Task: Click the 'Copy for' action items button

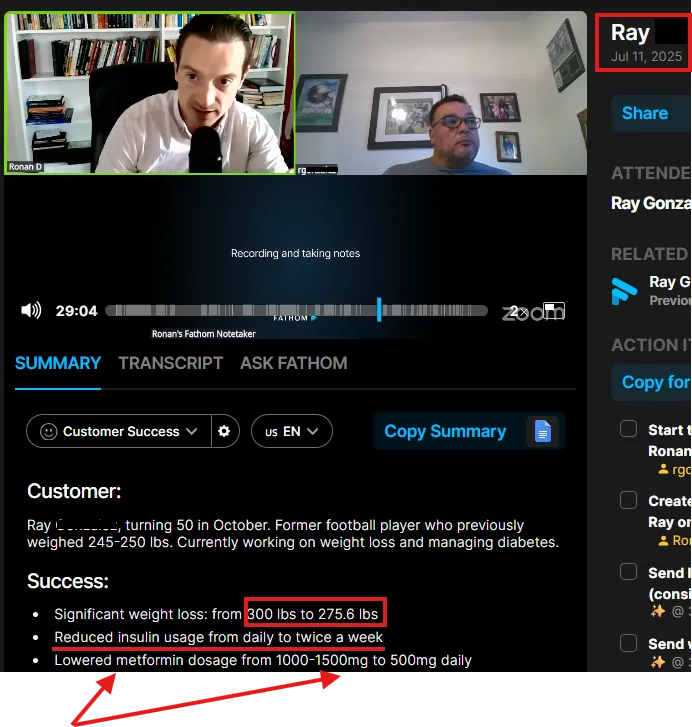Action: click(x=651, y=382)
